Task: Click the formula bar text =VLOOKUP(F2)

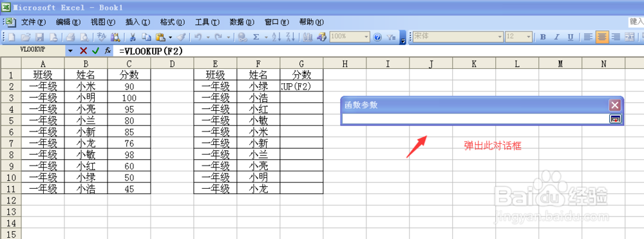Action: tap(151, 51)
